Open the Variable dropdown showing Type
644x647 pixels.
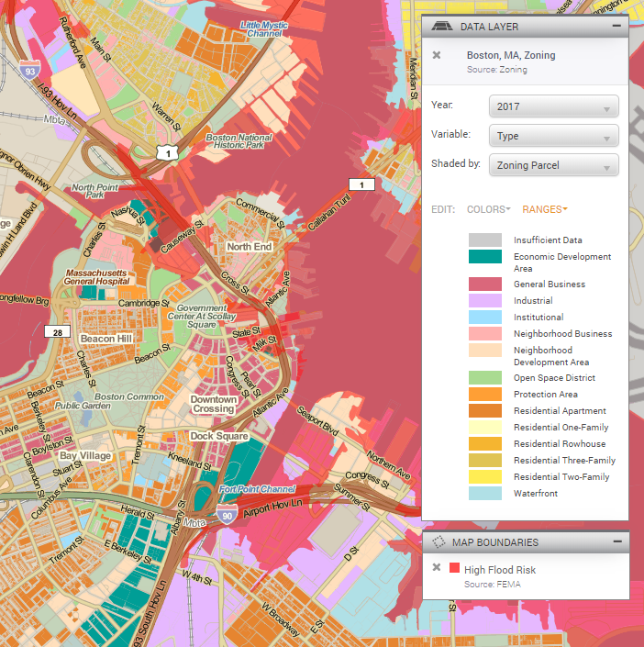(554, 136)
